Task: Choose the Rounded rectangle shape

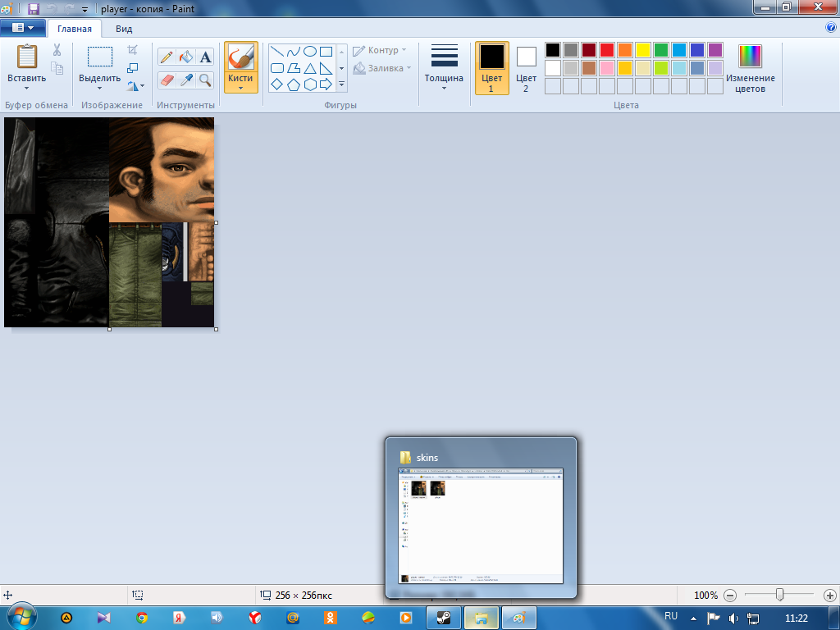Action: (x=277, y=68)
